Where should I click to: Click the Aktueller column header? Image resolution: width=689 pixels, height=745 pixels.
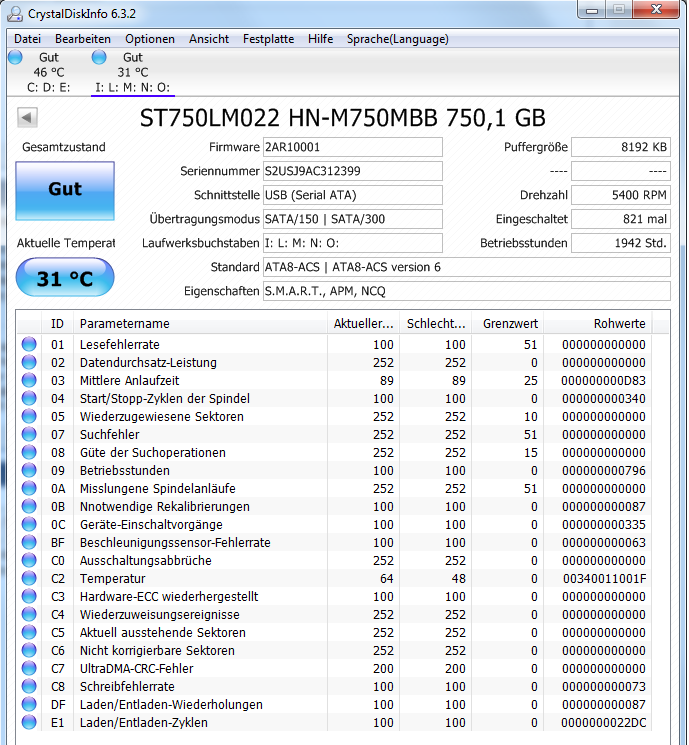tap(364, 324)
